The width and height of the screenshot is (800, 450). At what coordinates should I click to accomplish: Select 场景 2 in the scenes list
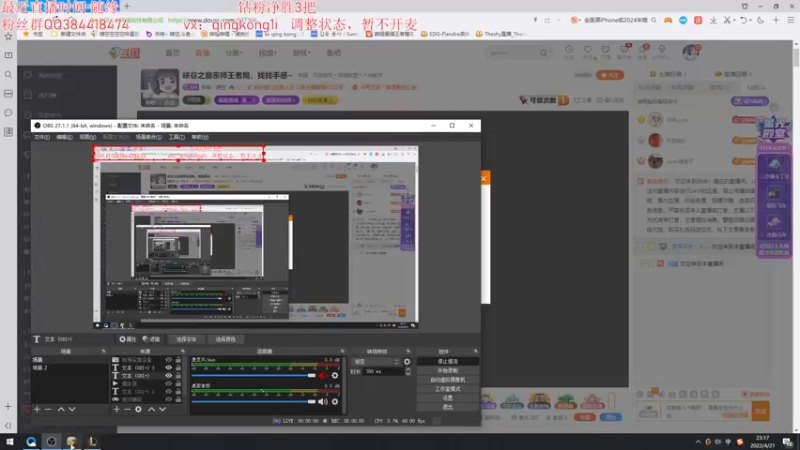(x=70, y=368)
